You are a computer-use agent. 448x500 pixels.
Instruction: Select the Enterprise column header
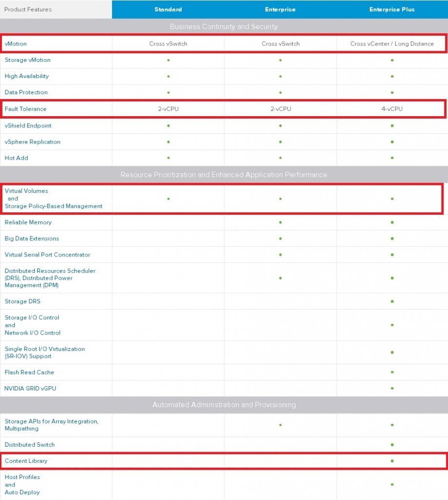(x=280, y=9)
